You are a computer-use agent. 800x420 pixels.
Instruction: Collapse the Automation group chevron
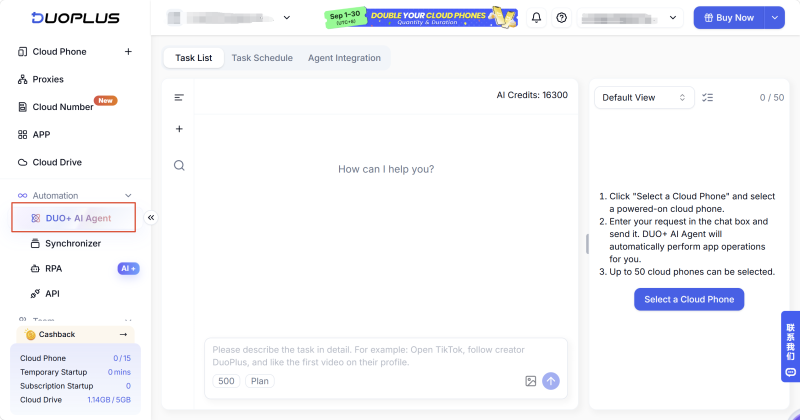(128, 195)
